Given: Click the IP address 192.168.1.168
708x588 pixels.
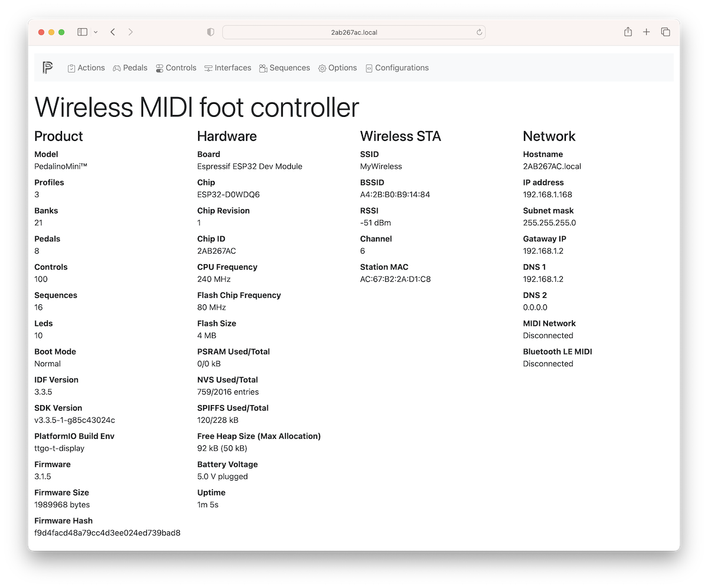Looking at the screenshot, I should [548, 195].
